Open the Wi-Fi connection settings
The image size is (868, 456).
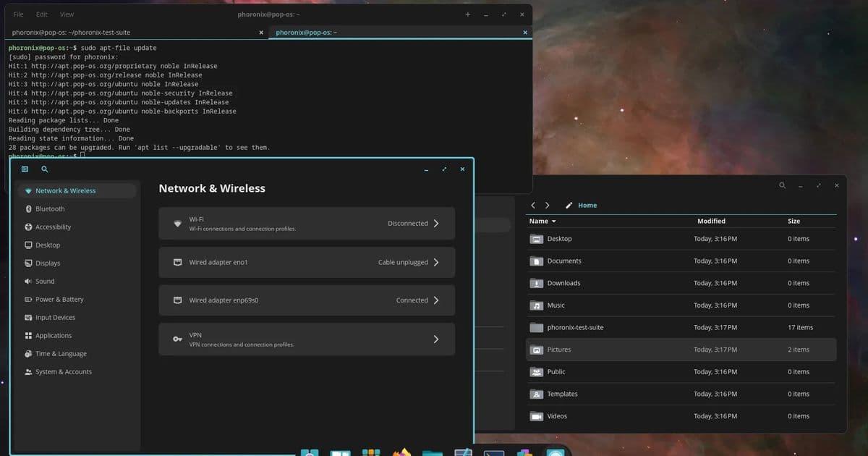[x=306, y=223]
